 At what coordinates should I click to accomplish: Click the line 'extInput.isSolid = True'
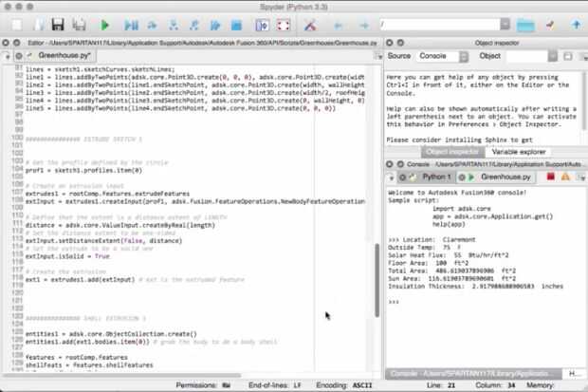click(67, 256)
